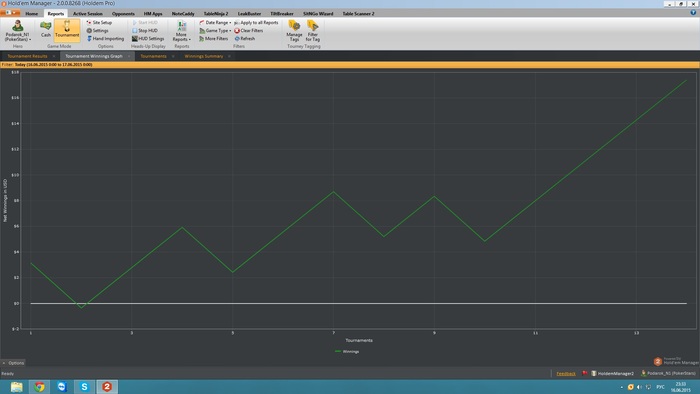Viewport: 700px width, 394px height.
Task: Expand the Options panel at bottom
Action: click(13, 363)
